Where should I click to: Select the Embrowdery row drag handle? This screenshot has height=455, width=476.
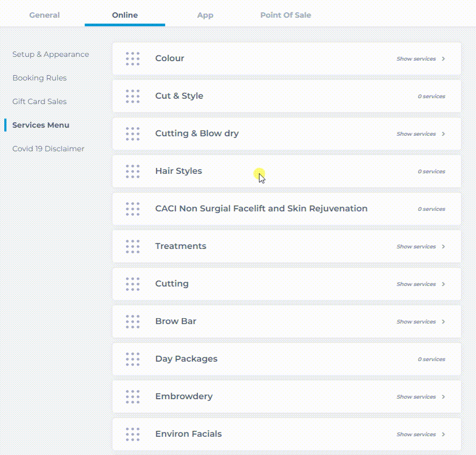click(x=132, y=397)
